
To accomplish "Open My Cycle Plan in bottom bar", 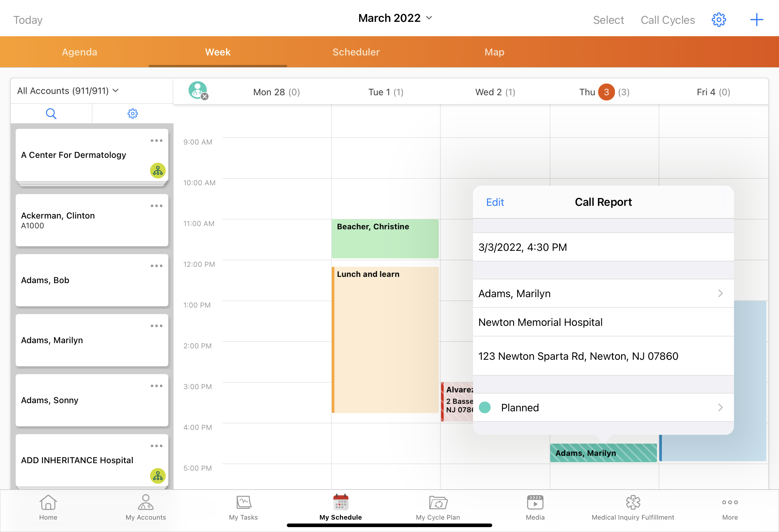I will (438, 508).
